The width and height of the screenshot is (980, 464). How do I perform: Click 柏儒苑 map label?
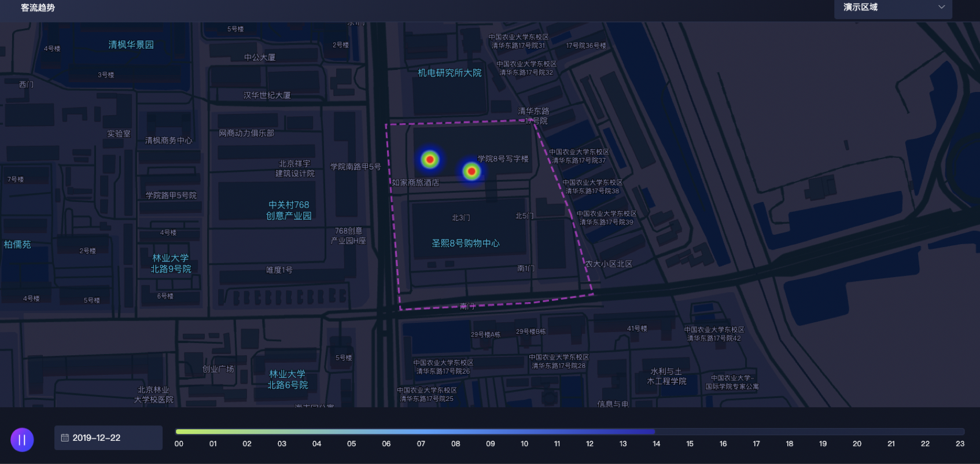click(17, 245)
